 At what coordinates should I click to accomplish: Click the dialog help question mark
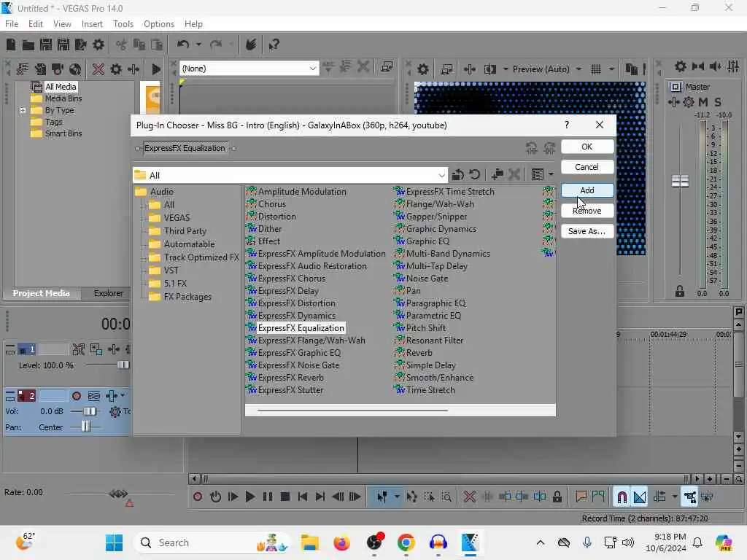(566, 125)
